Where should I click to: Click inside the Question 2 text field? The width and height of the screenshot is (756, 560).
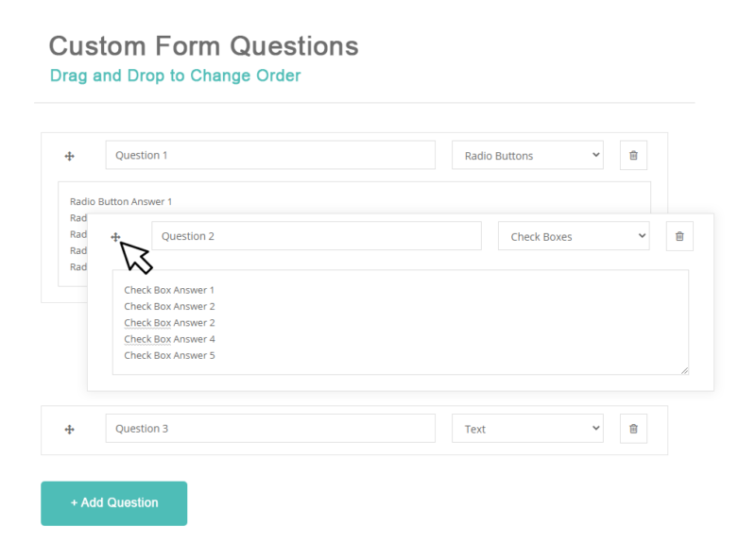[x=317, y=236]
